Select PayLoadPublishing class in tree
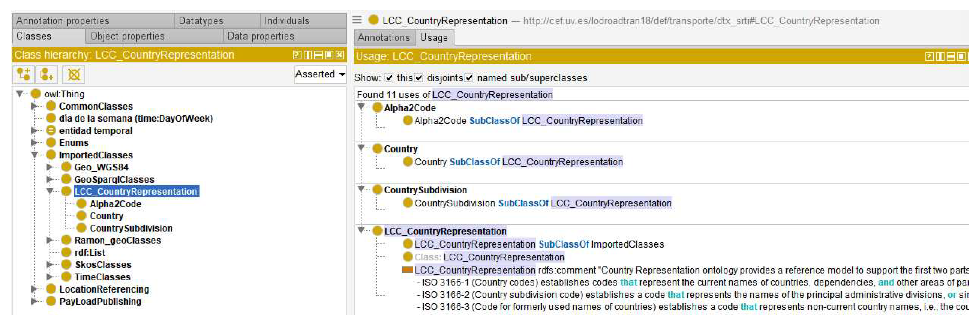The width and height of the screenshot is (980, 326). point(100,301)
